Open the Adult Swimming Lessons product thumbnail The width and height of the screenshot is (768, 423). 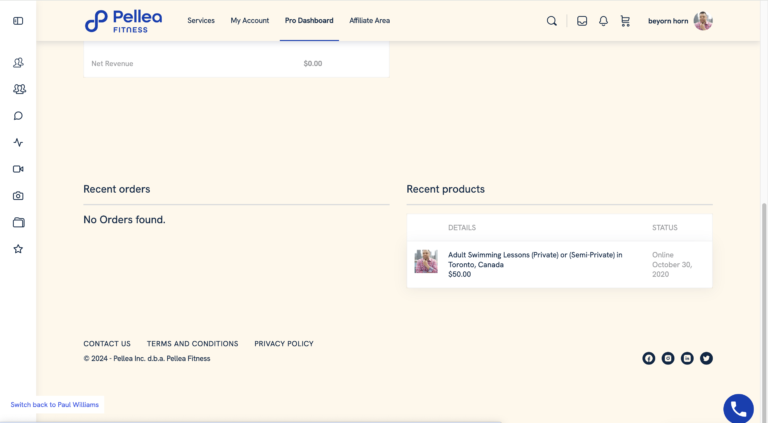point(426,261)
